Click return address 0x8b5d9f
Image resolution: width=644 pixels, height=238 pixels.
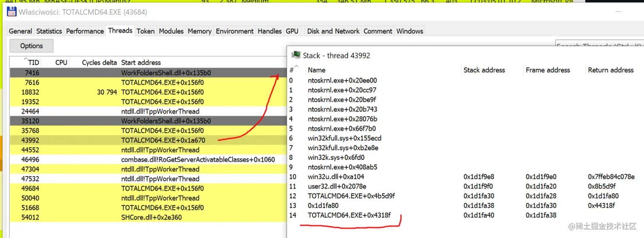[x=602, y=186]
